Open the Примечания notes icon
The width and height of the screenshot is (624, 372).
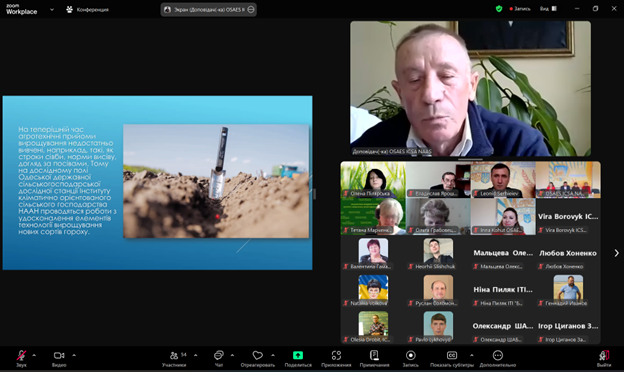(374, 355)
